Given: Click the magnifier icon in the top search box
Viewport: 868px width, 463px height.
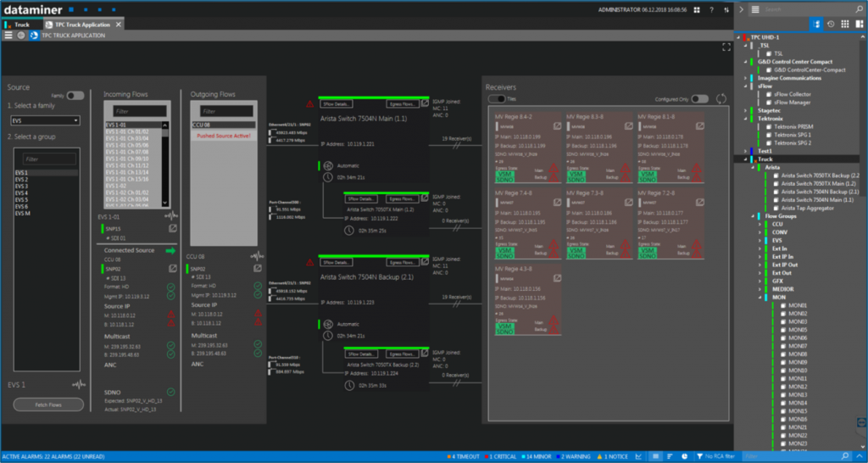Looking at the screenshot, I should (859, 9).
